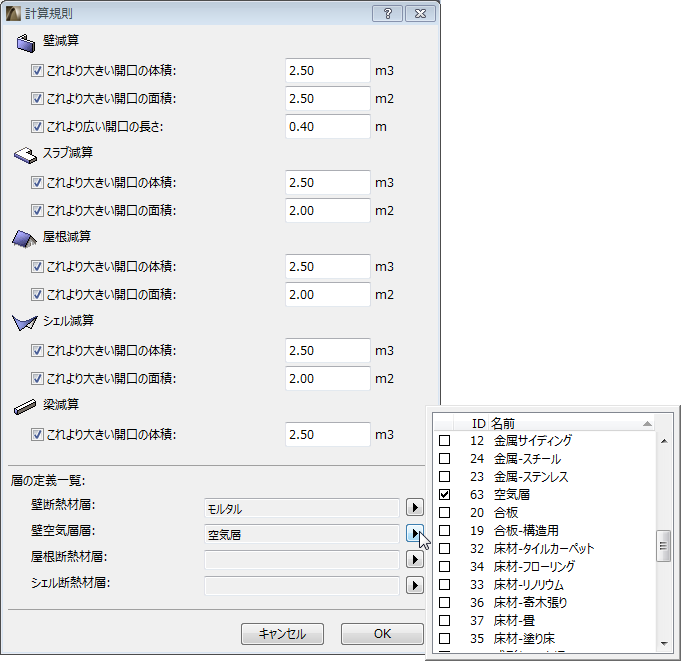The image size is (681, 661).
Task: Click the roof icon beside 屋根減算
Action: point(24,239)
